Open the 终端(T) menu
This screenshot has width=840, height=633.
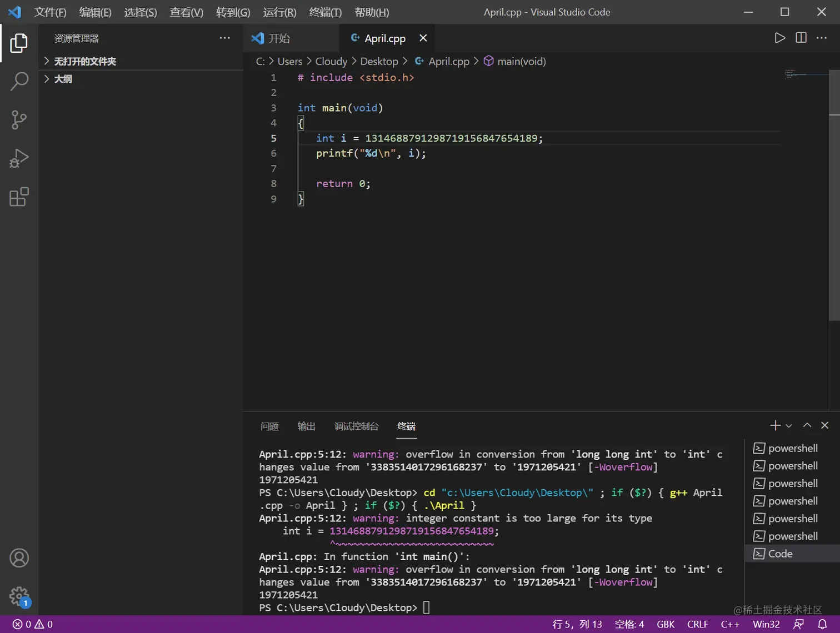[325, 12]
